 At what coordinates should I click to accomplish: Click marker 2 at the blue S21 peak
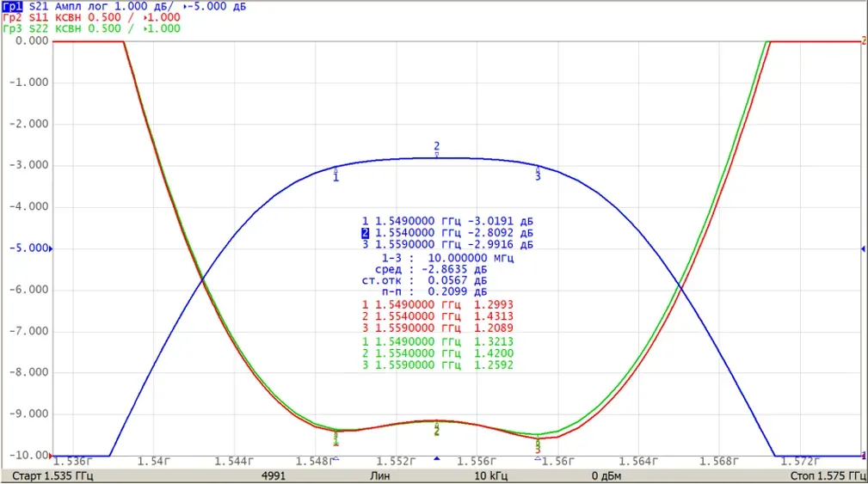437,150
